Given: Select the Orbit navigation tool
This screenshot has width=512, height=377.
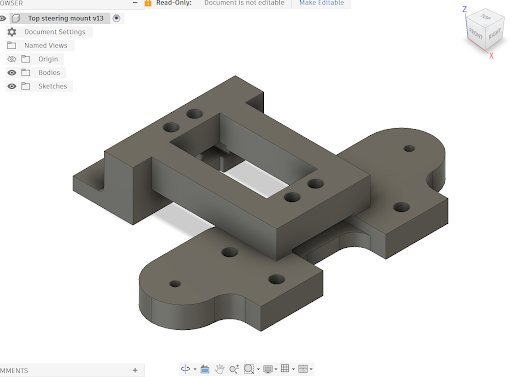Looking at the screenshot, I should point(185,369).
